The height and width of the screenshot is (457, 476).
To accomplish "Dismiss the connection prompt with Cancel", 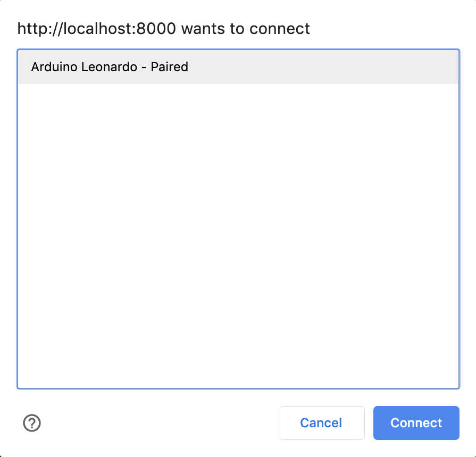I will (x=321, y=423).
